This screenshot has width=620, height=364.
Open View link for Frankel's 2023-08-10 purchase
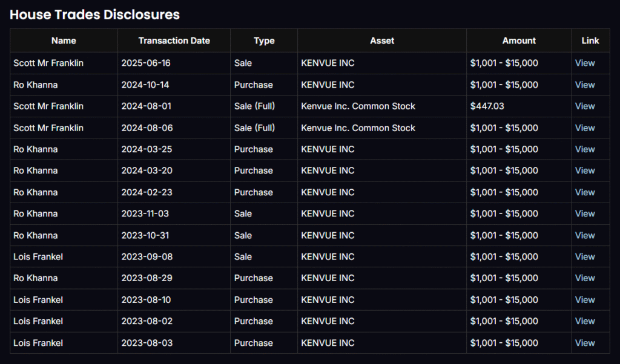pyautogui.click(x=585, y=300)
